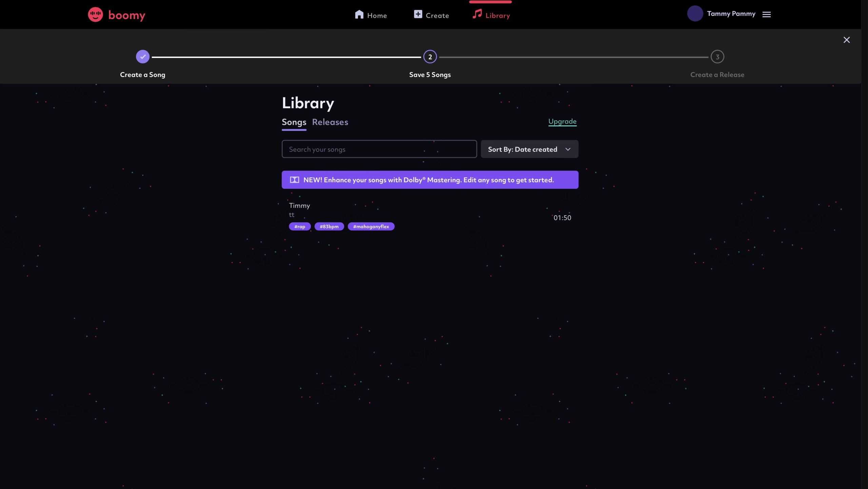Click the Tammy Pammy avatar circle
Viewport: 868px width, 489px height.
click(695, 14)
